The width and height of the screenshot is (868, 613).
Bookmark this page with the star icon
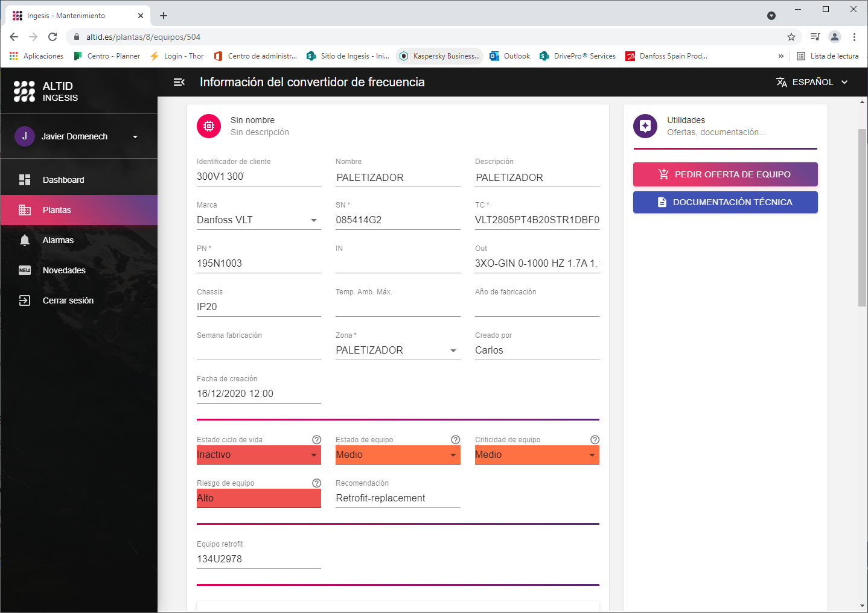click(x=791, y=37)
